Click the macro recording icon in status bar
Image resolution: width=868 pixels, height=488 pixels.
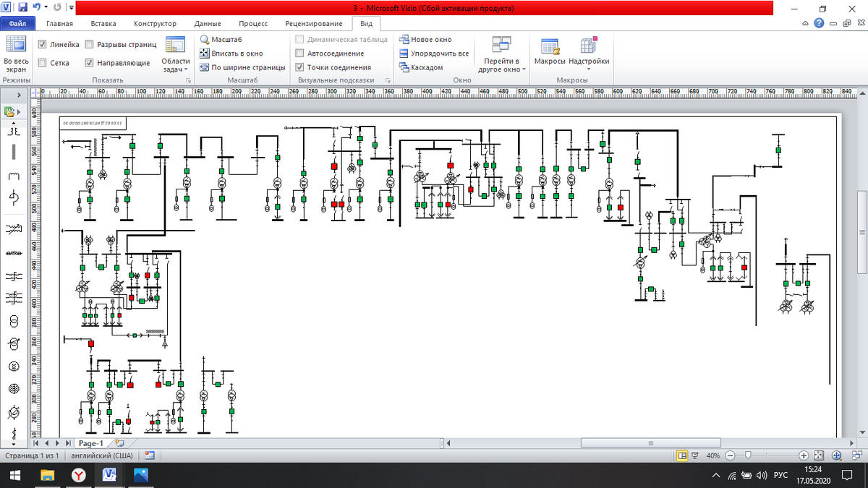point(150,456)
